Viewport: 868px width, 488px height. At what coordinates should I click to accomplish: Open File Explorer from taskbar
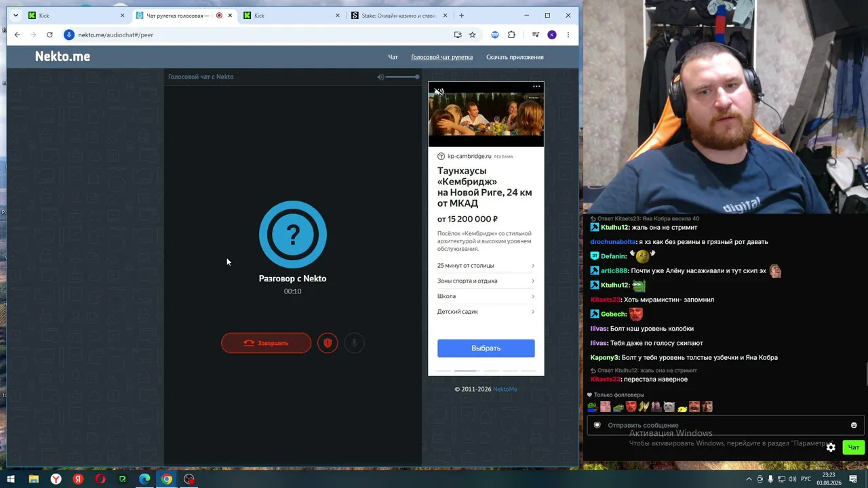33,479
